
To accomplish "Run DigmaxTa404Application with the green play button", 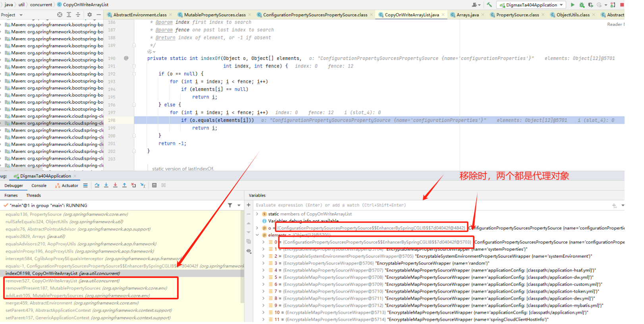I will point(572,5).
